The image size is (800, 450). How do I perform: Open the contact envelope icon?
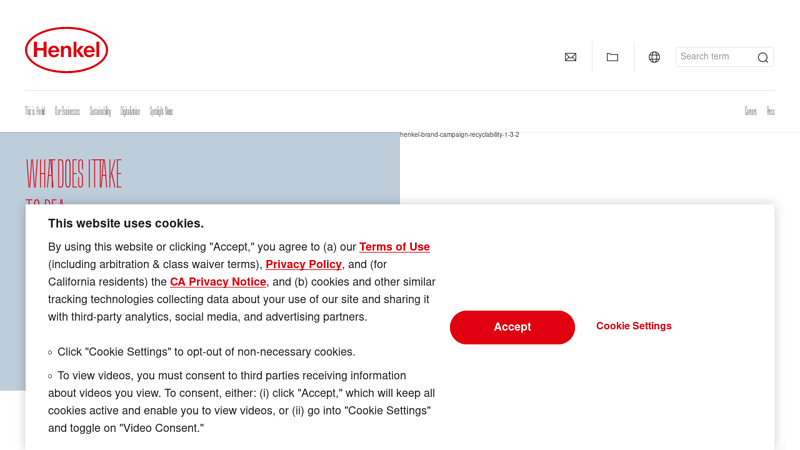[570, 57]
